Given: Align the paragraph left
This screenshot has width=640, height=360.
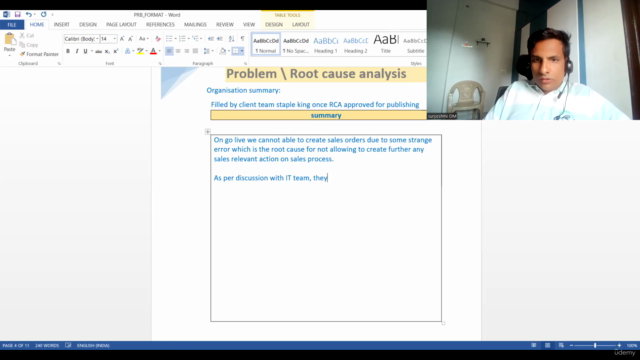Looking at the screenshot, I should 169,51.
